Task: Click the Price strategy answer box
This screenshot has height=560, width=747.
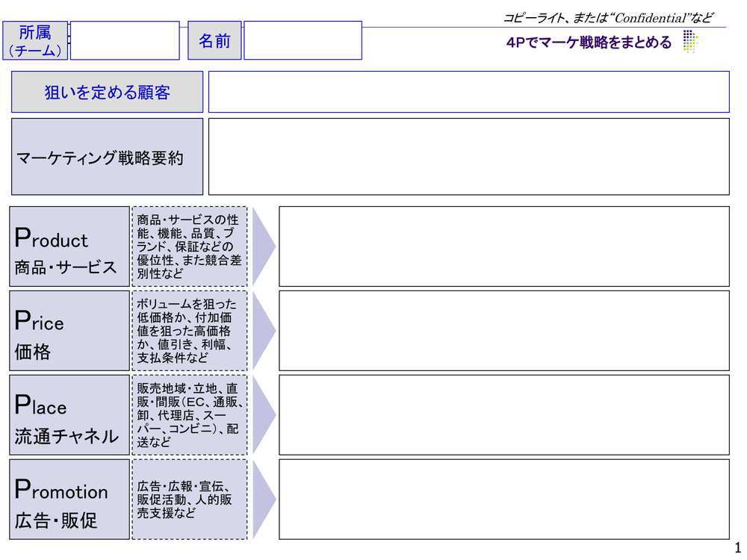Action: click(x=504, y=331)
